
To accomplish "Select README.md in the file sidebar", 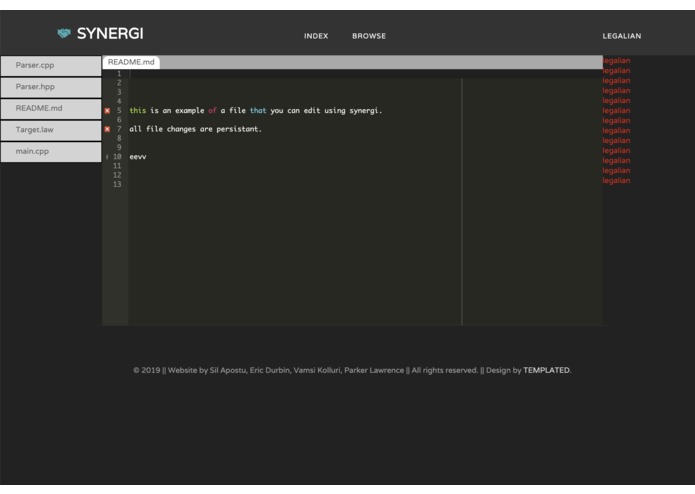I will [x=51, y=109].
